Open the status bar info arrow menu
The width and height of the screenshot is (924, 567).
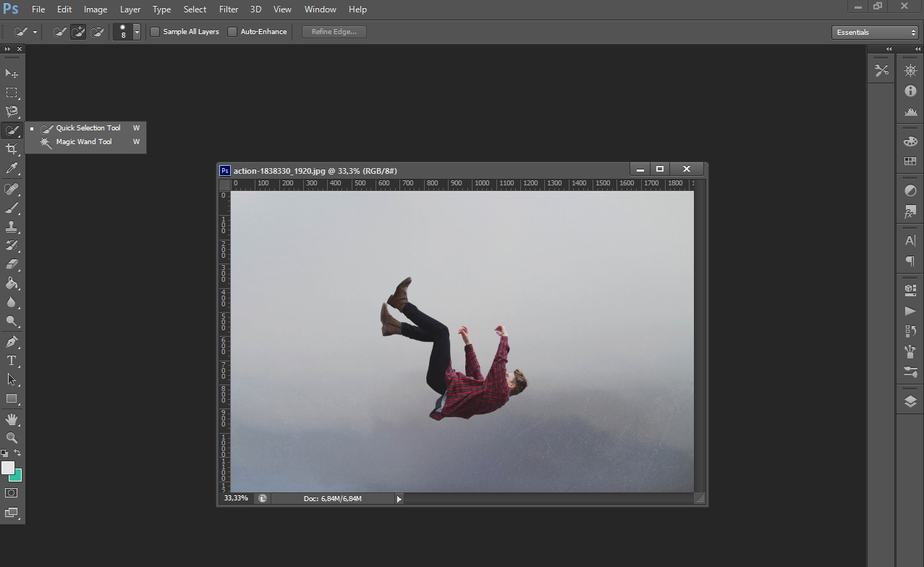(399, 499)
